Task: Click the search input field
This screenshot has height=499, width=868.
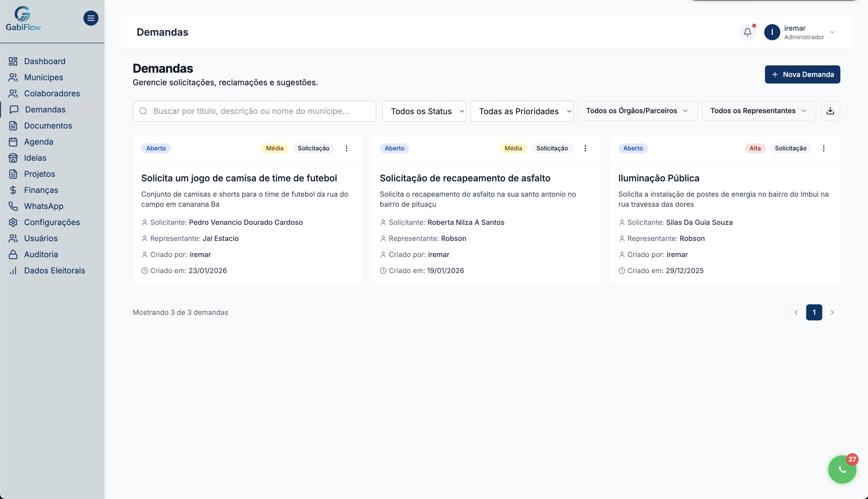Action: pyautogui.click(x=254, y=111)
